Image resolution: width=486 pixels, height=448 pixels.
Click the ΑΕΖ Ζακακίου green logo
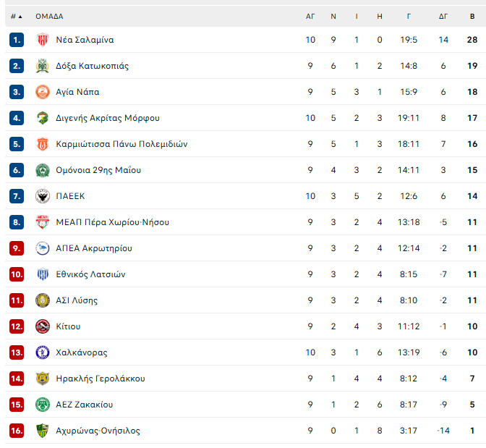(x=42, y=405)
